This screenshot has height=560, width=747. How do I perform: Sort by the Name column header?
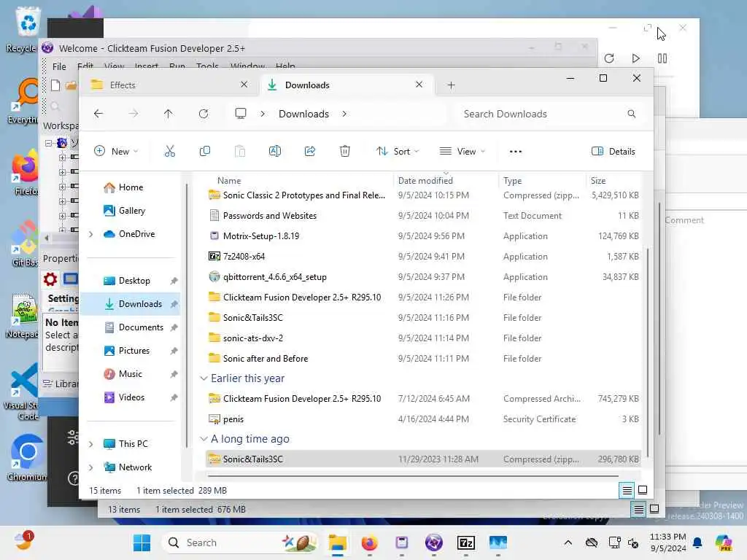point(228,181)
